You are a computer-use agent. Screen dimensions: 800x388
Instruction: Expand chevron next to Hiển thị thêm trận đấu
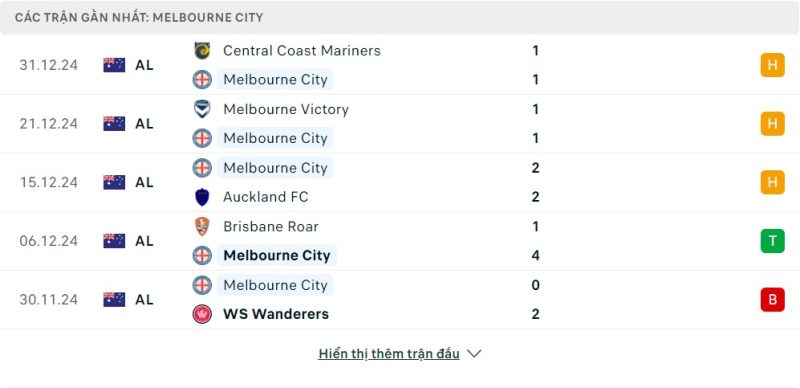coord(474,353)
